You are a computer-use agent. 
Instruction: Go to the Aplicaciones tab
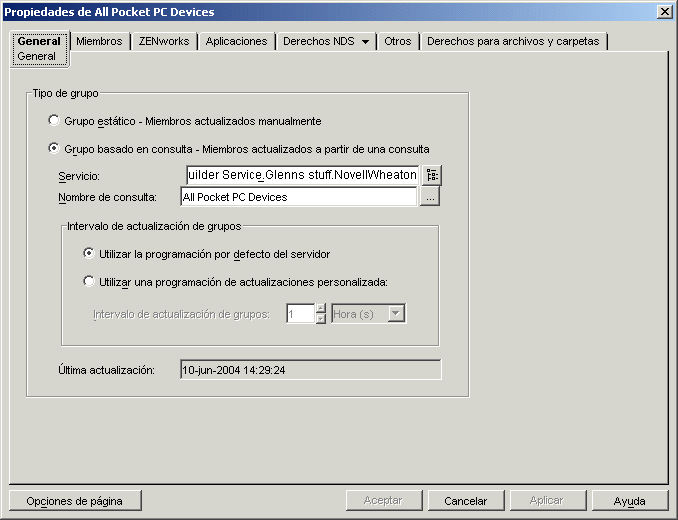coord(237,41)
